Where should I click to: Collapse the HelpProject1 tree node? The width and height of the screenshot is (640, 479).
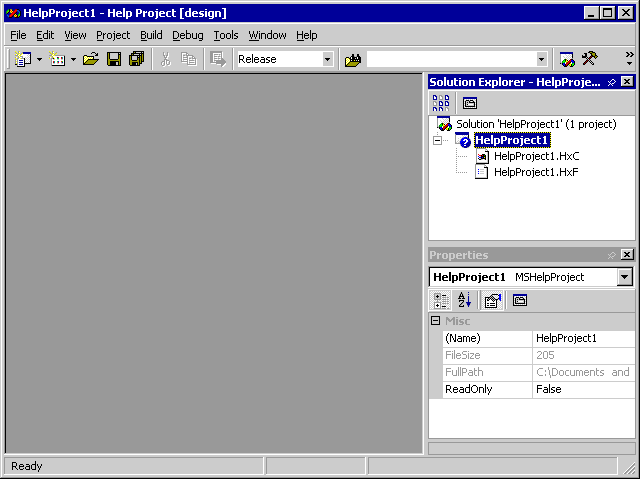click(437, 141)
